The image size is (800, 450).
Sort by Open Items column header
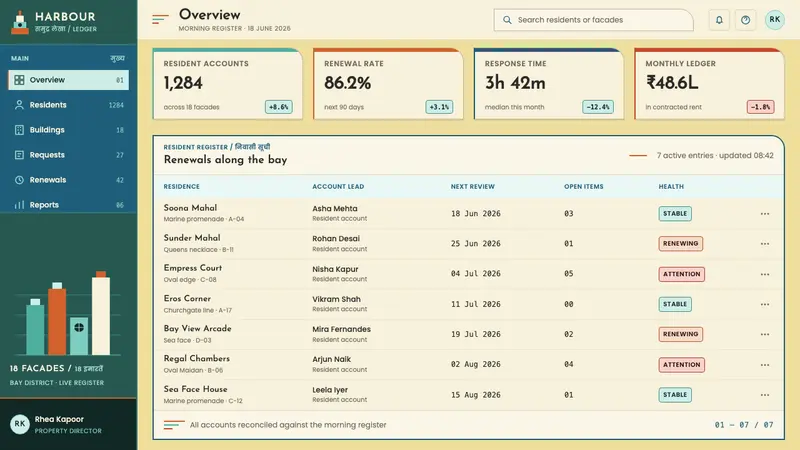pos(584,187)
